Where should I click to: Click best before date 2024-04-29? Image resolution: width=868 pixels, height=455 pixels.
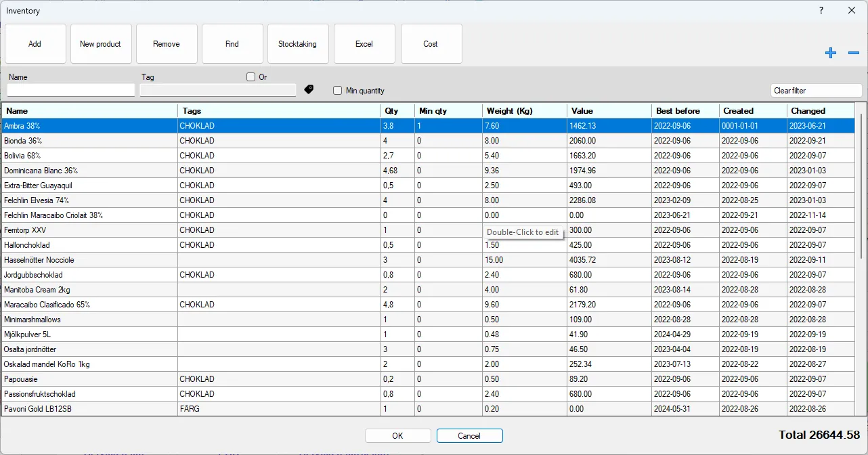pyautogui.click(x=685, y=334)
